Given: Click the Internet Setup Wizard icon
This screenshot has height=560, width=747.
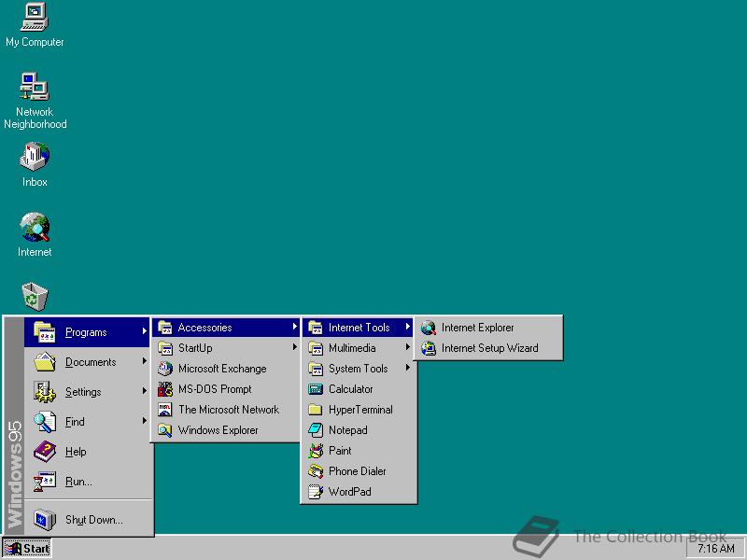Looking at the screenshot, I should click(x=429, y=348).
